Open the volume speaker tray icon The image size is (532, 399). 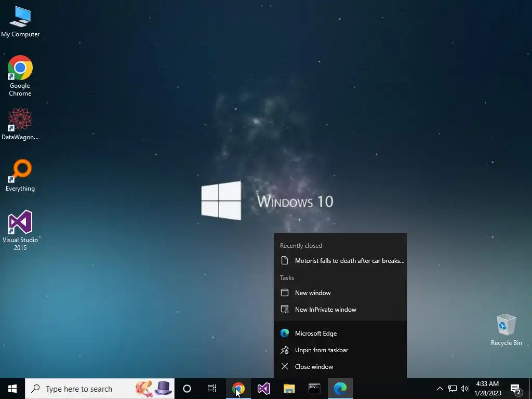pos(464,389)
